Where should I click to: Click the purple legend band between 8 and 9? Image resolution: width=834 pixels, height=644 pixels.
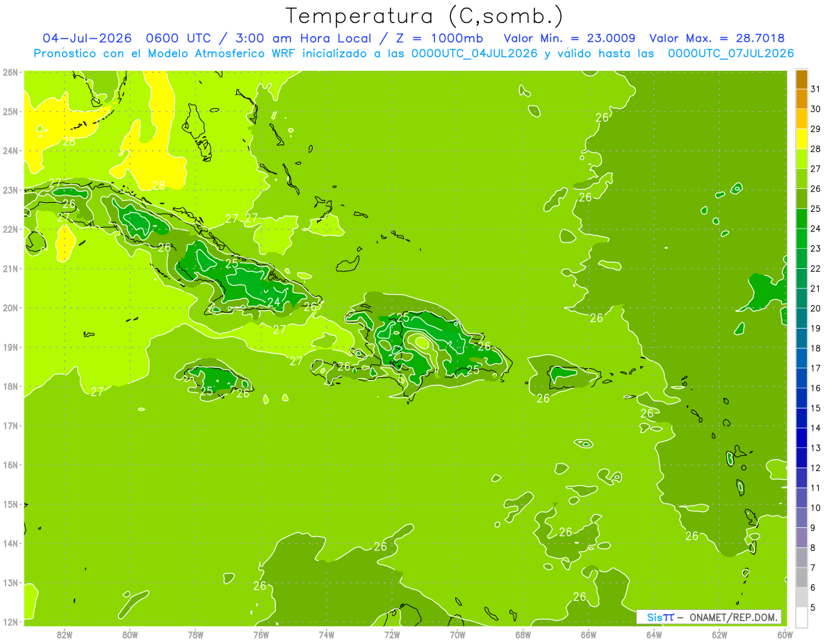[801, 537]
